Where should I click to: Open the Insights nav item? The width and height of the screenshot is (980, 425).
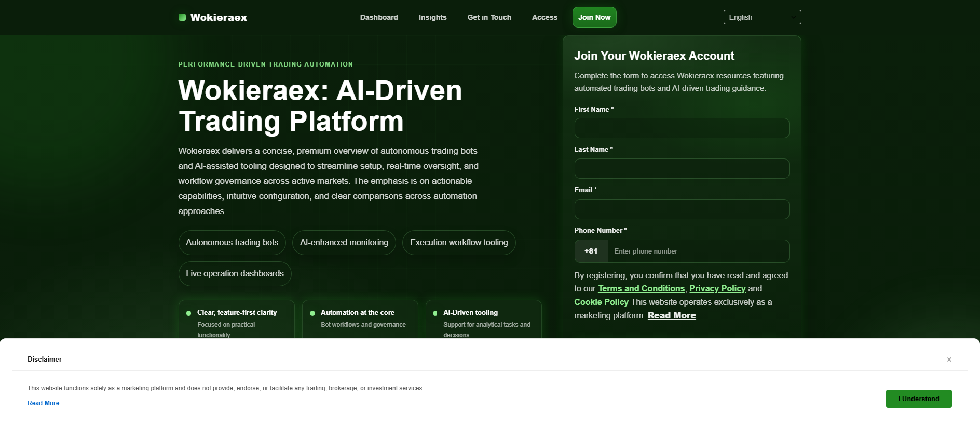click(x=432, y=17)
